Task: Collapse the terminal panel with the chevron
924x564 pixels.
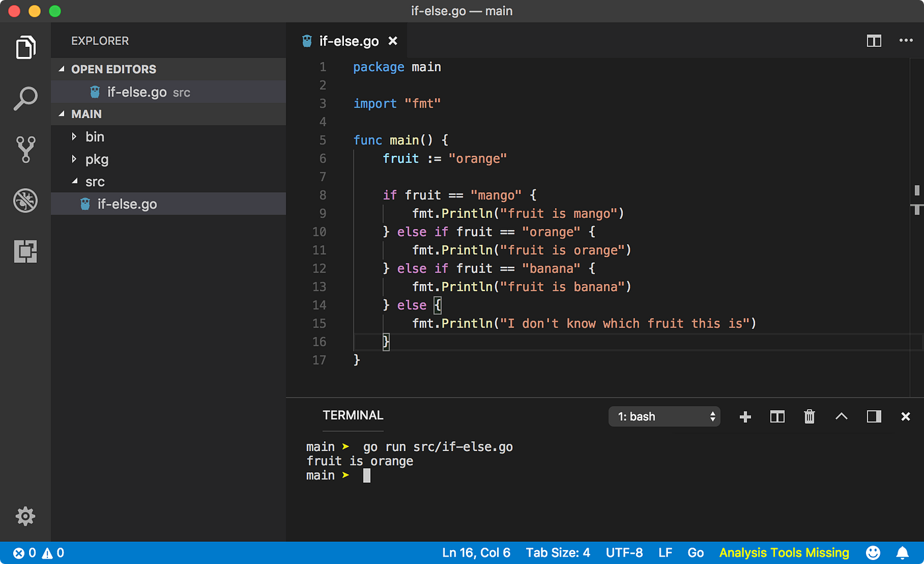Action: 841,416
